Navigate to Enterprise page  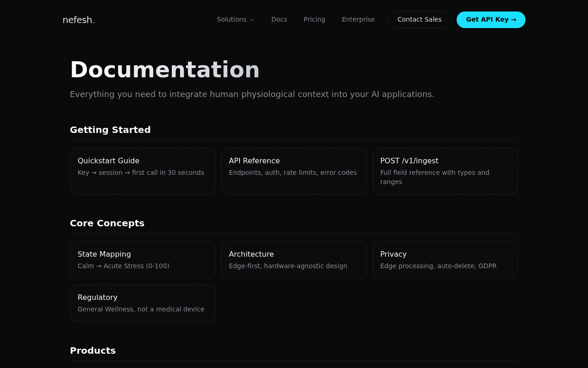coord(358,19)
